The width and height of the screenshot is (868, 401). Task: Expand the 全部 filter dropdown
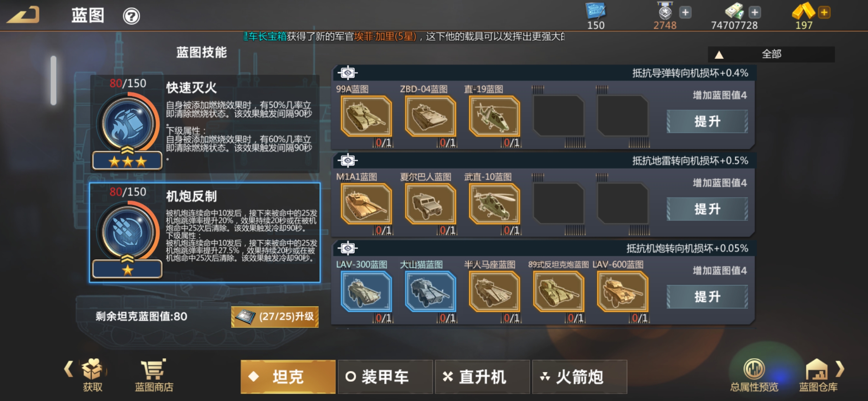pyautogui.click(x=771, y=54)
